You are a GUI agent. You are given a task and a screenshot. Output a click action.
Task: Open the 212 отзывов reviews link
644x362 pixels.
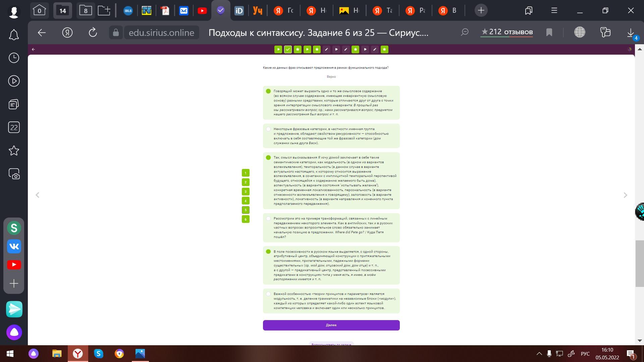[506, 32]
